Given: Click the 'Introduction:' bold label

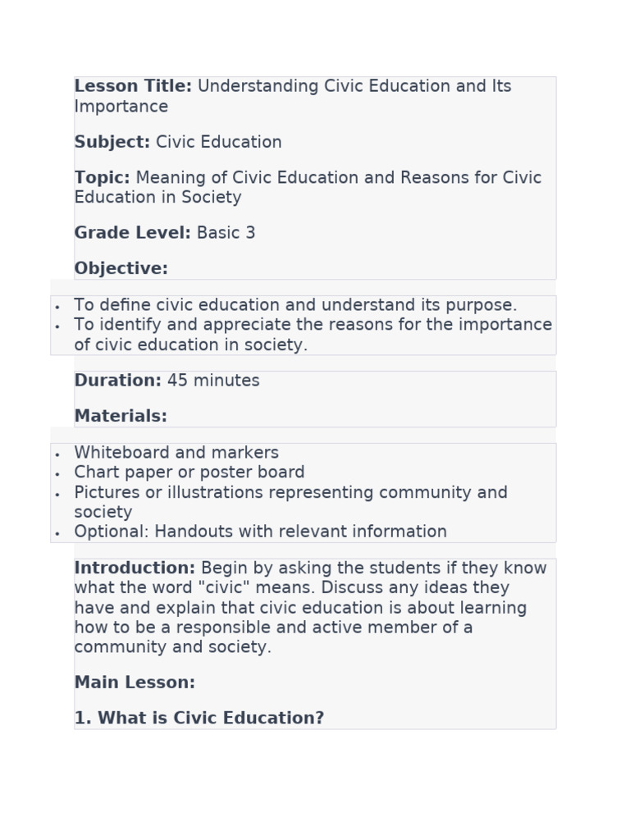Looking at the screenshot, I should click(135, 568).
